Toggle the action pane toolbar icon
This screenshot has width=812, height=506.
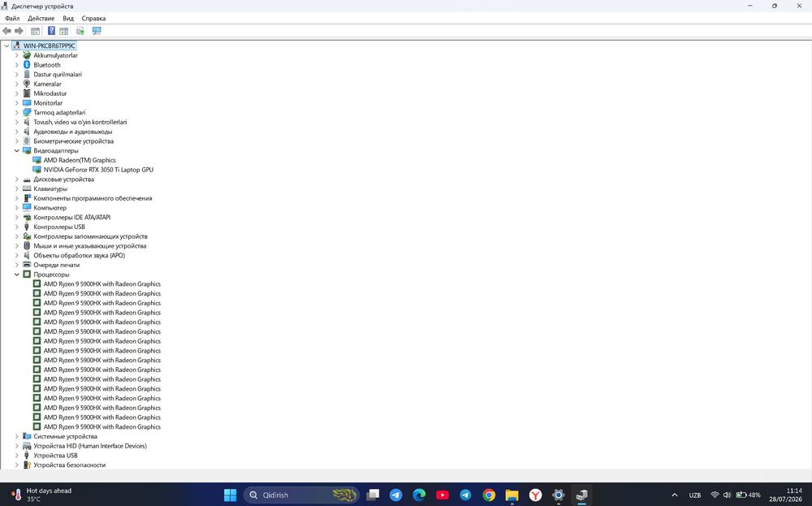coord(63,31)
